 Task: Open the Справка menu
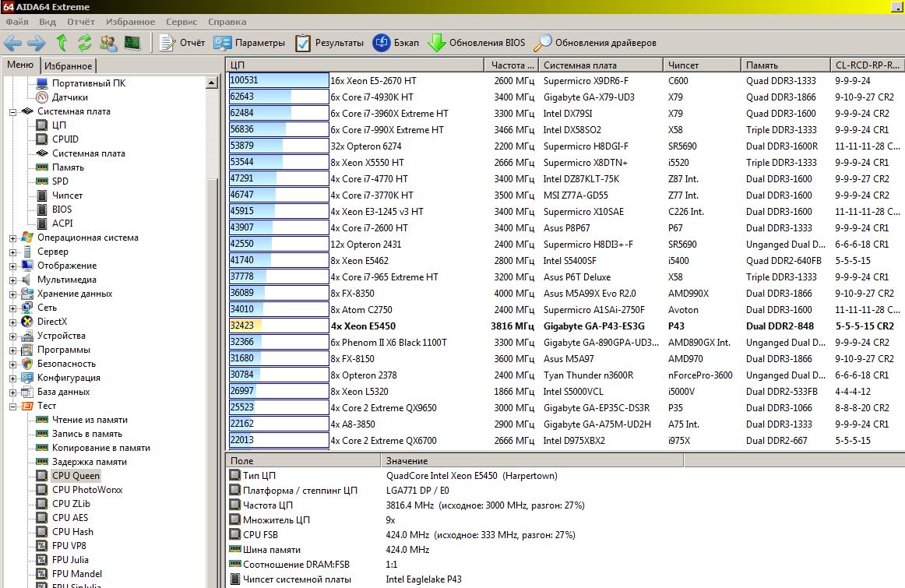click(x=227, y=22)
